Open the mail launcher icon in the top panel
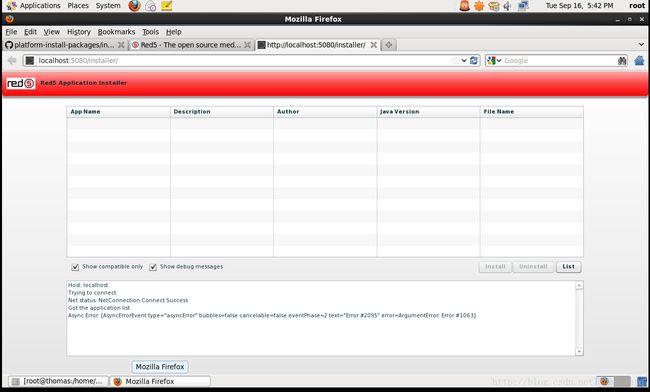The image size is (650, 392). [x=150, y=6]
